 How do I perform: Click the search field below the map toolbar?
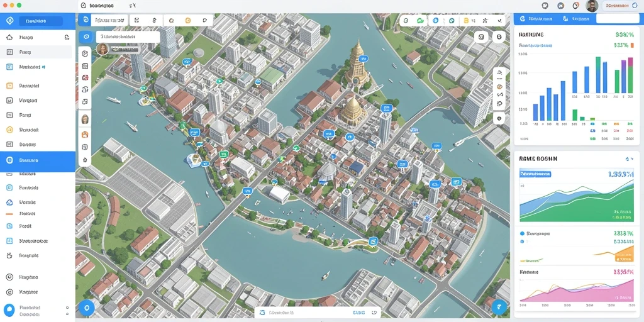click(x=128, y=36)
